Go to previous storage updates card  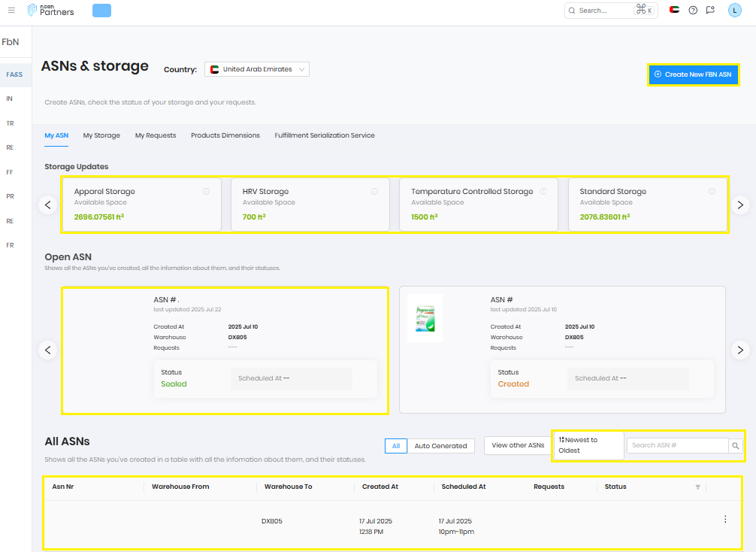click(48, 205)
